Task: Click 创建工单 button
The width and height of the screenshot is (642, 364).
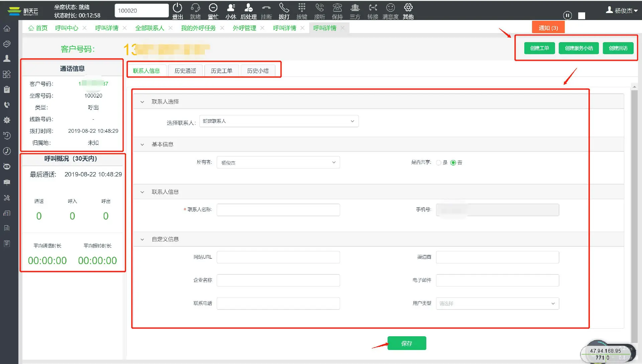Action: point(539,48)
